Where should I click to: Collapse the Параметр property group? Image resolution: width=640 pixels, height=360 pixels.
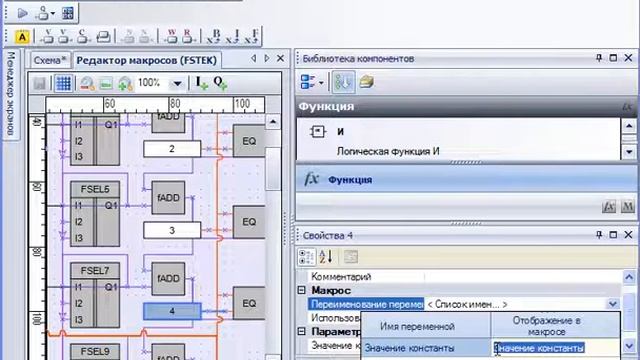302,331
